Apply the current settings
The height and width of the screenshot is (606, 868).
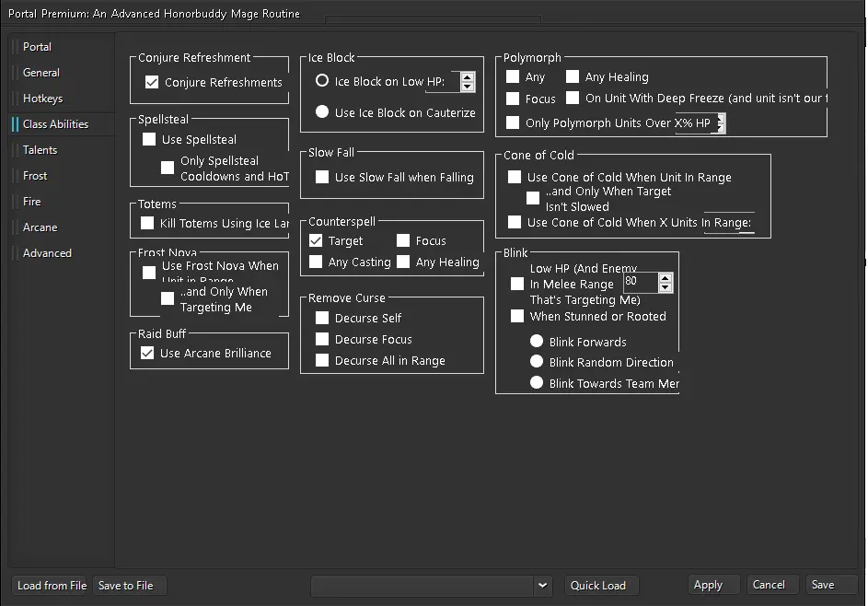[713, 585]
